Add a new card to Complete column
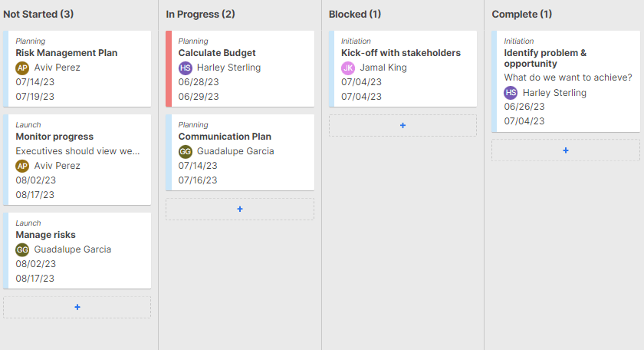The height and width of the screenshot is (350, 644). [566, 150]
